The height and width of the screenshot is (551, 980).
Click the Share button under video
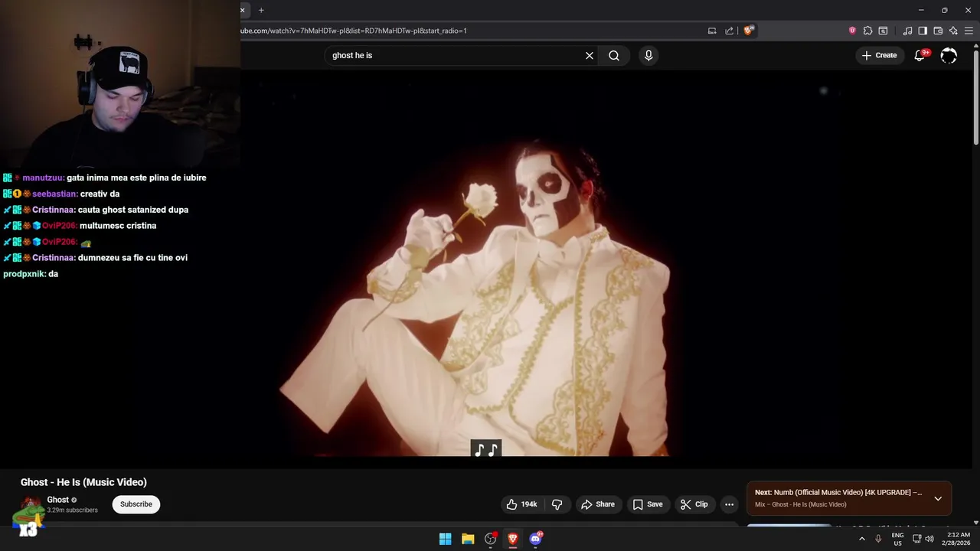598,504
